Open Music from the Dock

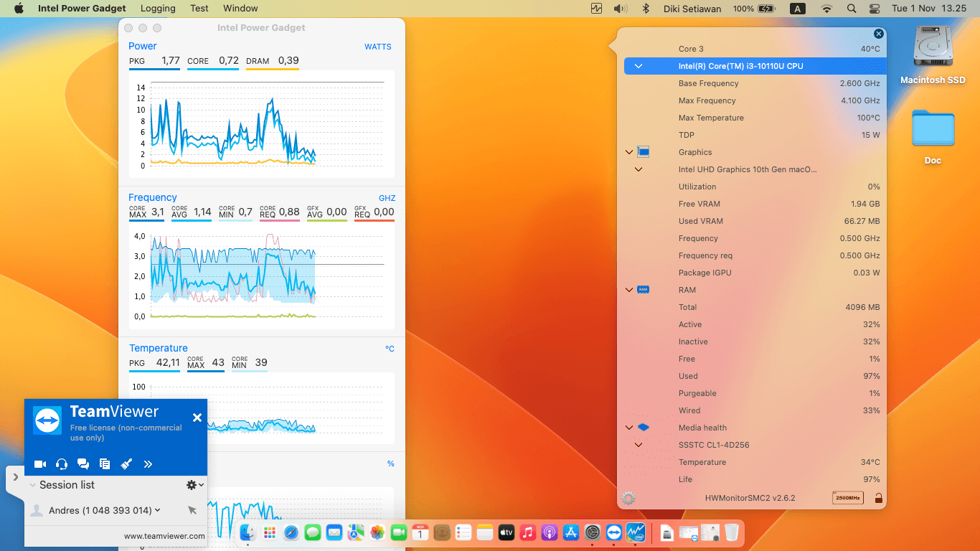click(x=527, y=532)
